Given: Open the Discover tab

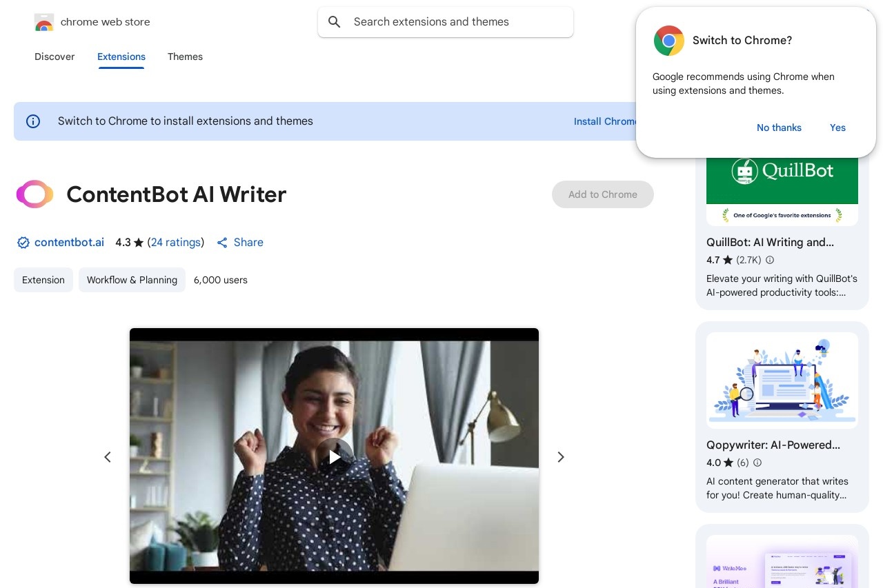Looking at the screenshot, I should (54, 57).
